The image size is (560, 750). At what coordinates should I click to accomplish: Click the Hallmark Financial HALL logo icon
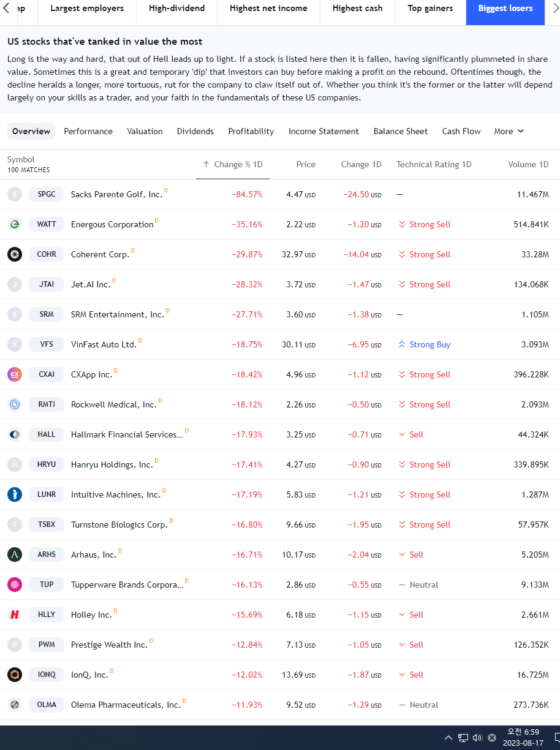tap(15, 434)
